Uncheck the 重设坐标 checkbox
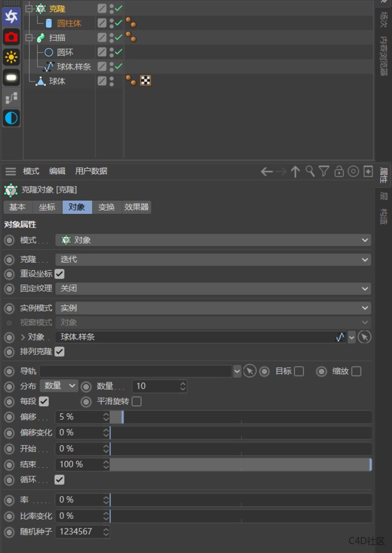The width and height of the screenshot is (392, 553). pyautogui.click(x=59, y=274)
